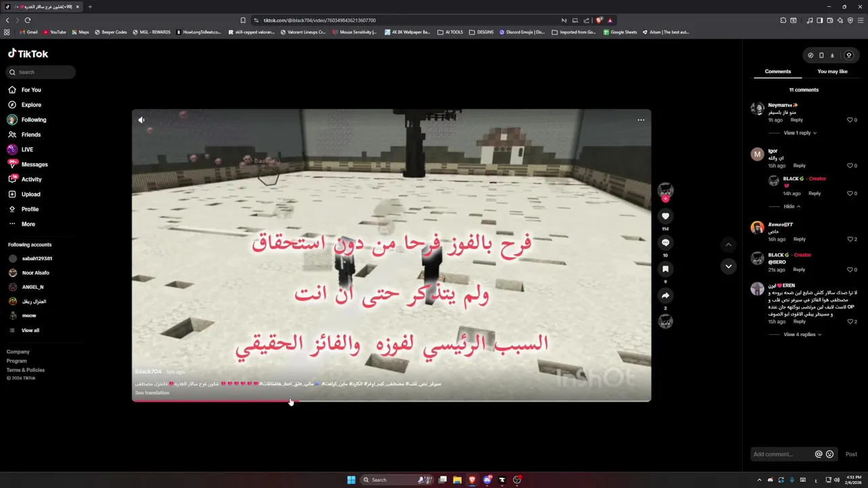
Task: Reply to Igor's comment
Action: click(800, 165)
